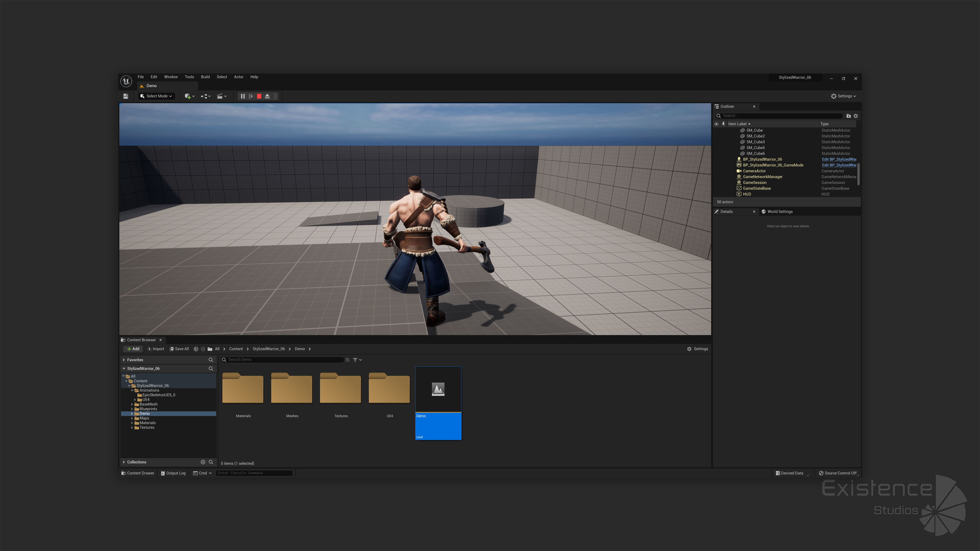Click Save All in Content Browser

(x=179, y=349)
